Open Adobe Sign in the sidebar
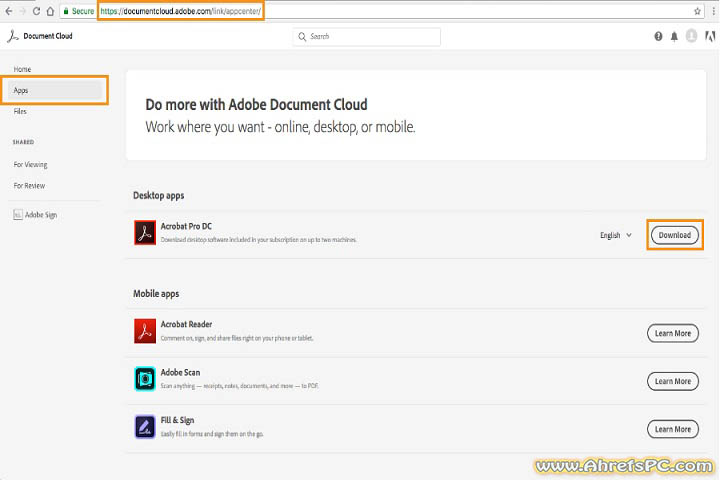The image size is (720, 480). point(35,215)
